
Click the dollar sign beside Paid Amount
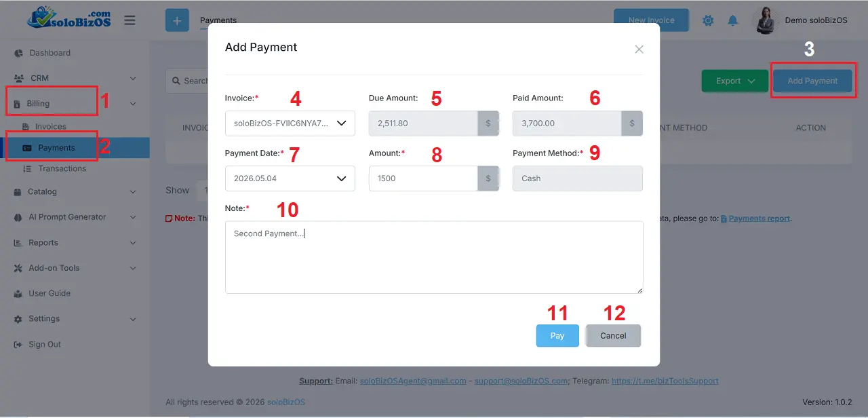(632, 123)
